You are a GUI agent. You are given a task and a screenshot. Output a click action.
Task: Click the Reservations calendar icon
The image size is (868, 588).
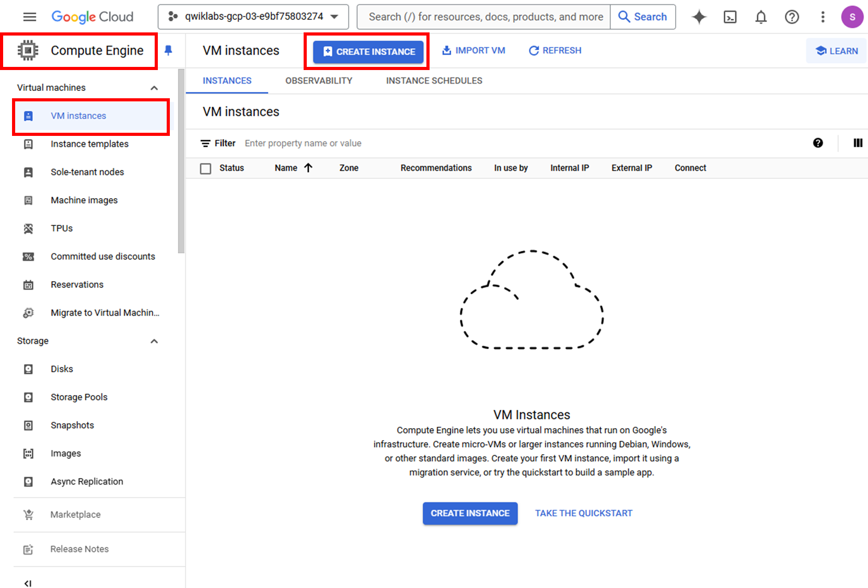coord(28,285)
